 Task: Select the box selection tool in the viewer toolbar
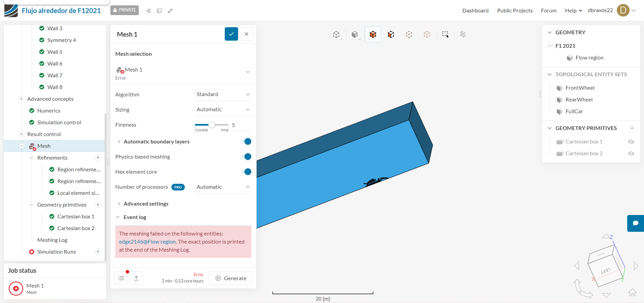tap(445, 34)
